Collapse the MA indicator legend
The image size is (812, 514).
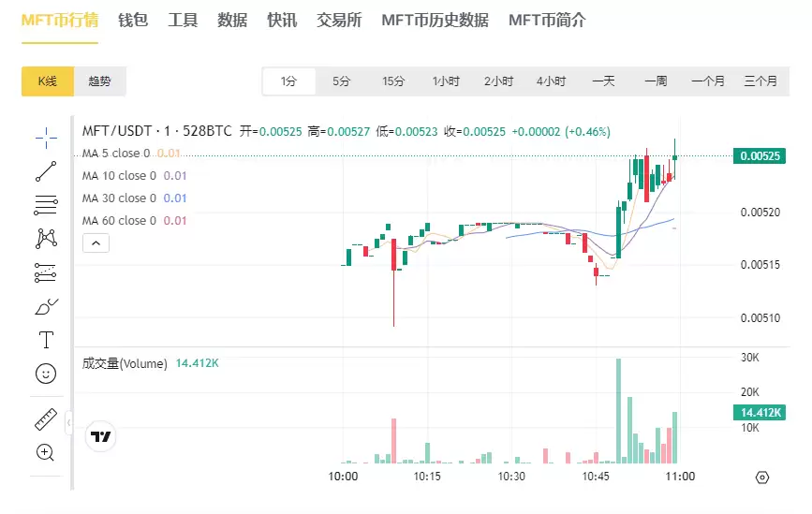pyautogui.click(x=96, y=243)
